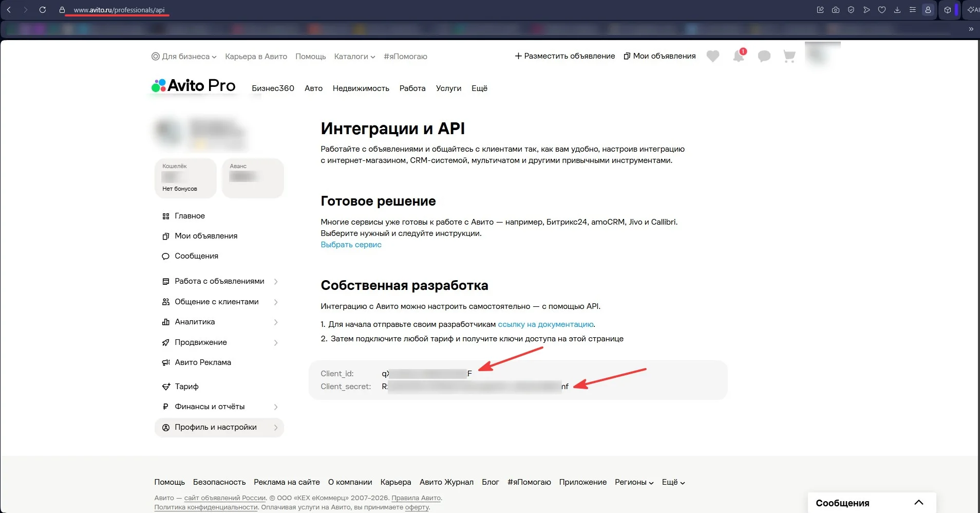The image size is (980, 513).
Task: Open the send flow arrow icon
Action: coord(866,10)
